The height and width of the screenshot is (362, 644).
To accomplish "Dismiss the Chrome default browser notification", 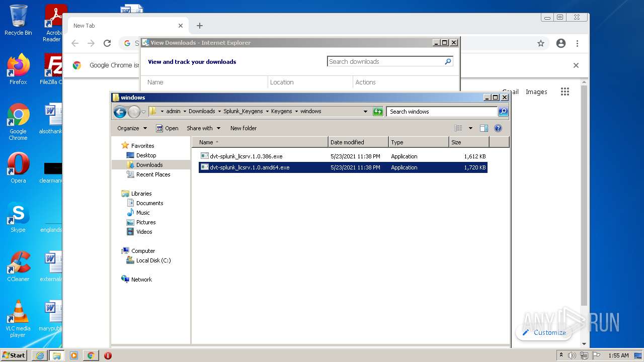I will tap(576, 65).
